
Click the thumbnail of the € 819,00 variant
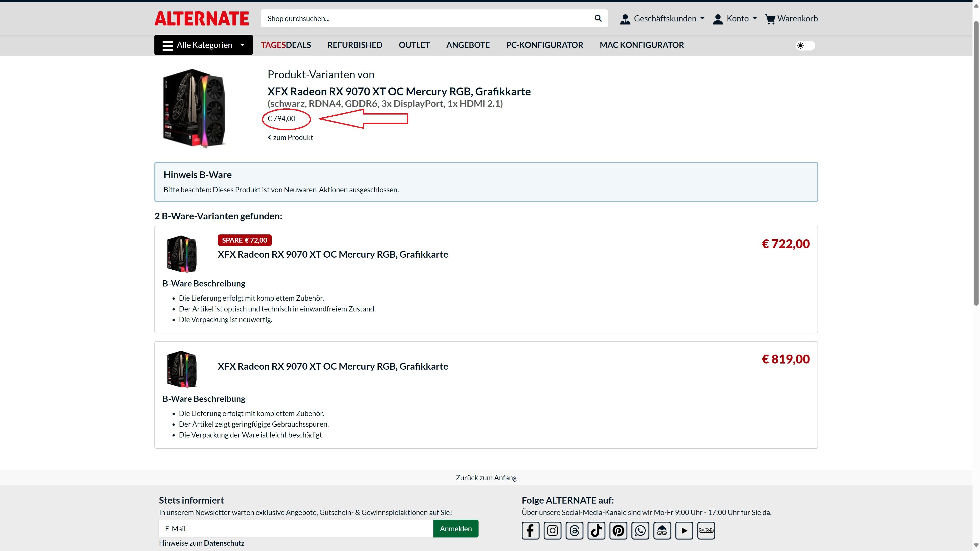[x=182, y=369]
